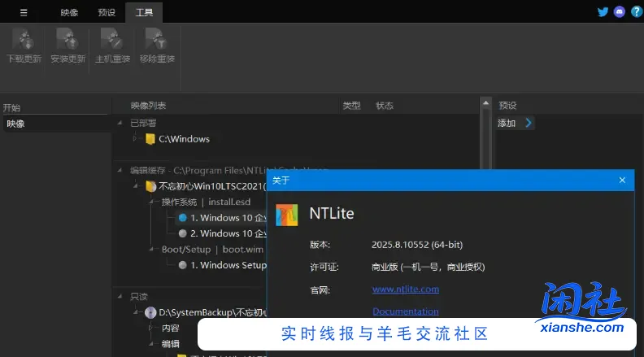Collapse the 编辑 node under D:\SystemBackup
Viewport: 644px width, 357px height.
tap(151, 344)
